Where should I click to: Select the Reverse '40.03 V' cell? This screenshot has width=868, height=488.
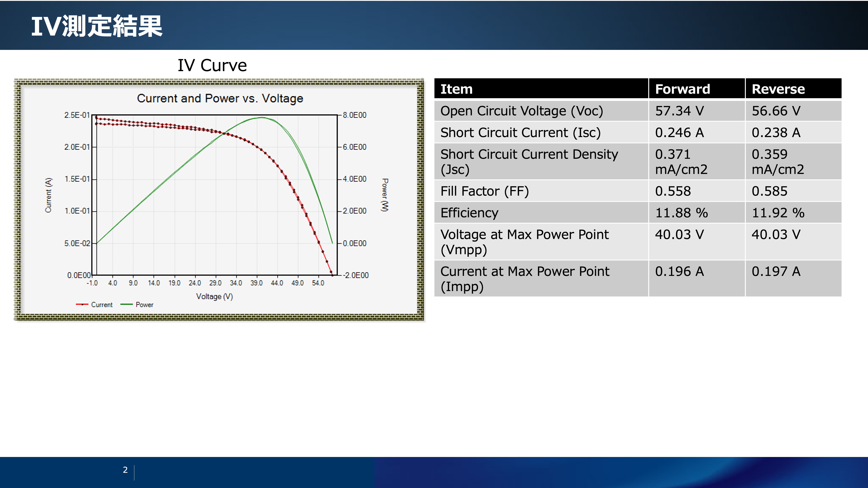coord(794,242)
